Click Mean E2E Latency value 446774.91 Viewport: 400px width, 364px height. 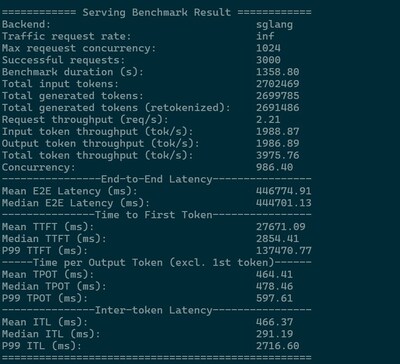284,191
